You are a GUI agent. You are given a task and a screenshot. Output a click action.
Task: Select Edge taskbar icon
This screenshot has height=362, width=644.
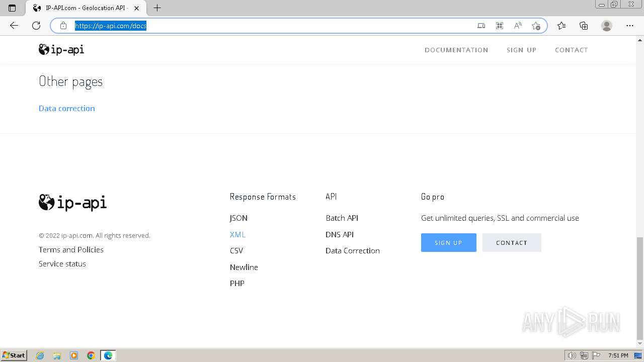108,355
